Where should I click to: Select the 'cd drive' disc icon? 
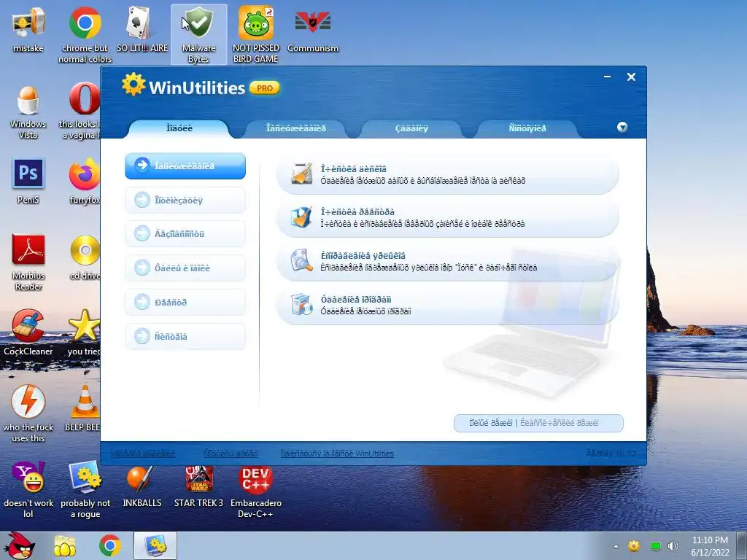(x=85, y=257)
